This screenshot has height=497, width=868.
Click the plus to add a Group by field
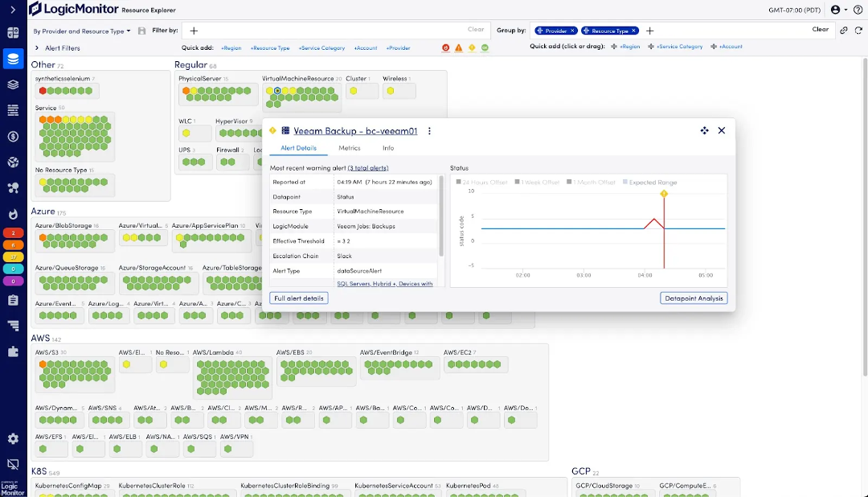(x=649, y=30)
